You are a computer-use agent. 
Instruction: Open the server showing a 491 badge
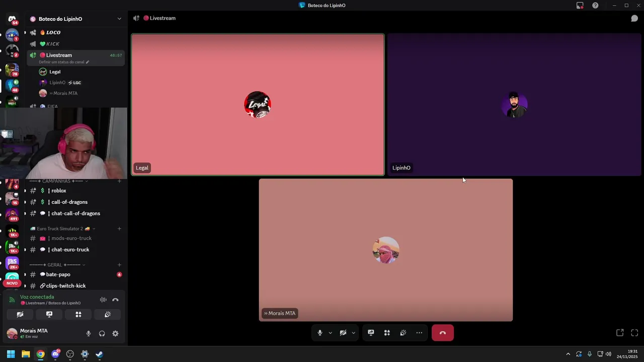click(12, 215)
